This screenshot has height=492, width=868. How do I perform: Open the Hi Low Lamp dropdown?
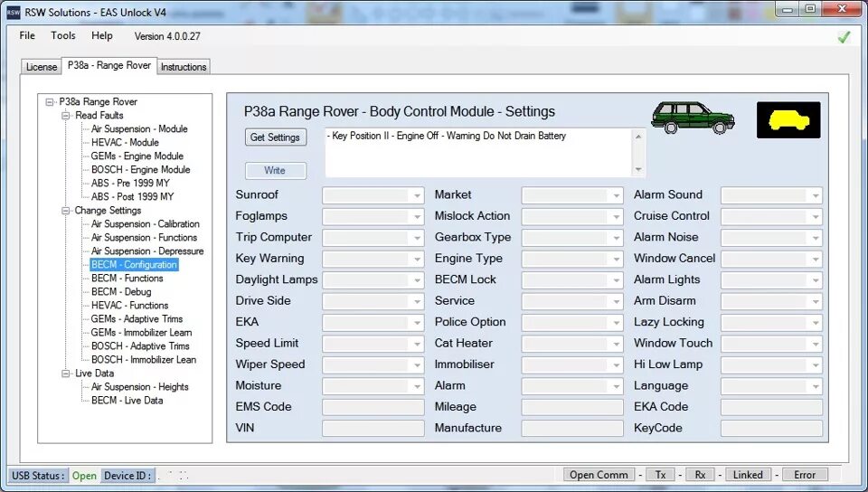coord(771,364)
